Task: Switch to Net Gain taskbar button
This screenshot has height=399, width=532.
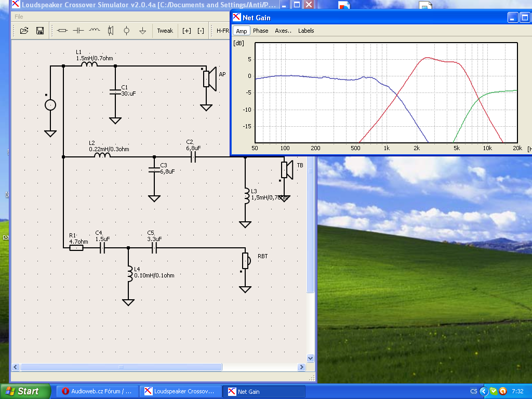Action: tap(264, 391)
